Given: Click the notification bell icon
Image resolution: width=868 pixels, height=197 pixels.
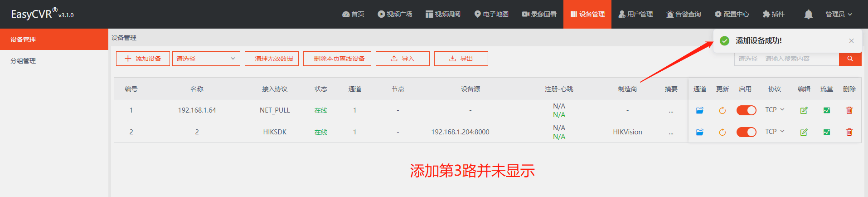Looking at the screenshot, I should pyautogui.click(x=808, y=14).
